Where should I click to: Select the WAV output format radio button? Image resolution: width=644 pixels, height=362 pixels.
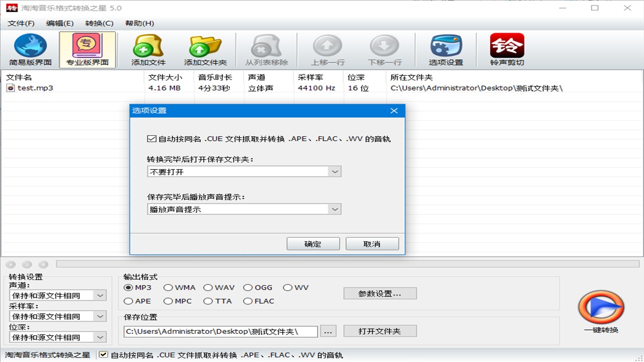(208, 288)
